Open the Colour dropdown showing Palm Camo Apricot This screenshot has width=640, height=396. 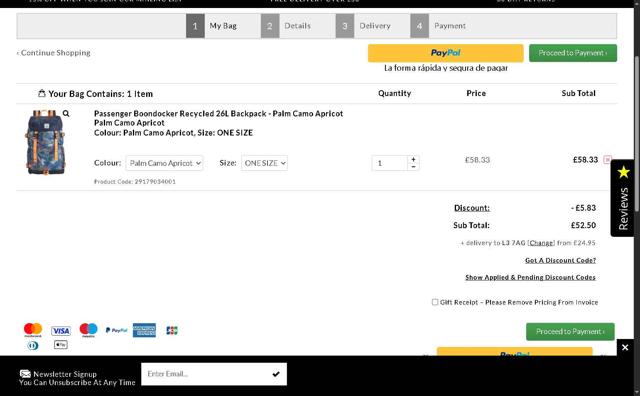pos(164,163)
